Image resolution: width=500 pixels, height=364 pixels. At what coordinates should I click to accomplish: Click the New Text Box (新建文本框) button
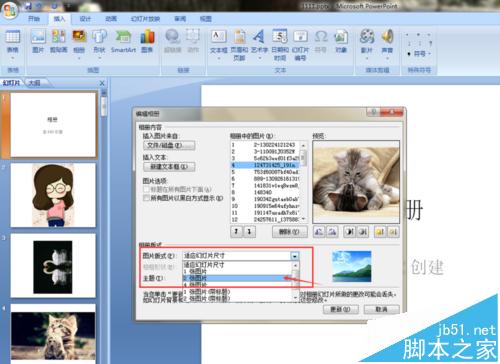pos(169,166)
